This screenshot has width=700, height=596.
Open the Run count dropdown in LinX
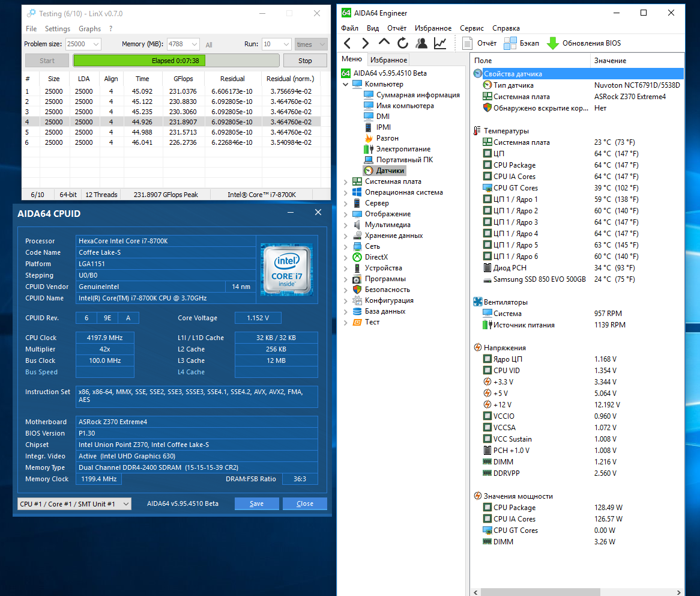pos(286,44)
